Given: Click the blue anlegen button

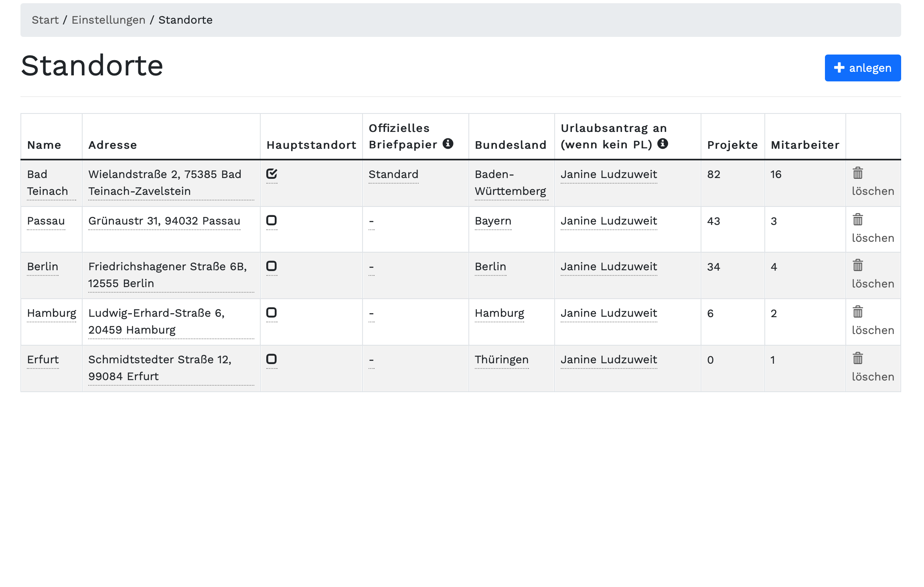Looking at the screenshot, I should click(x=863, y=68).
